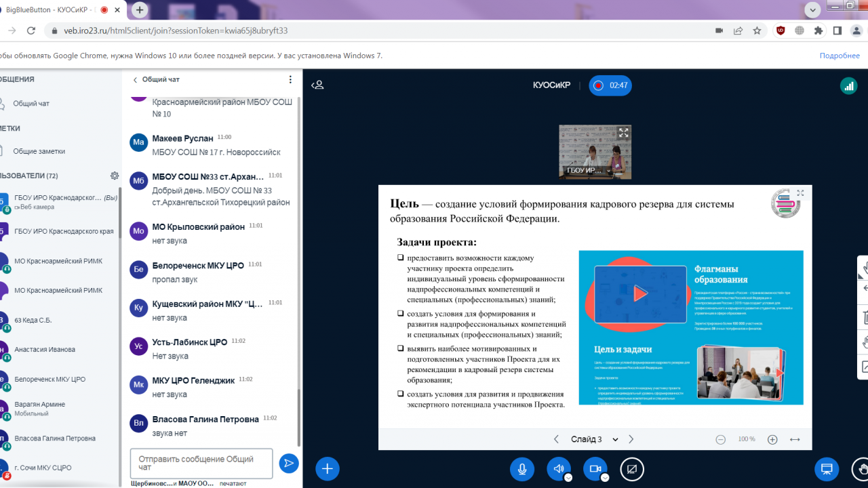Open the blue plus actions menu
The height and width of the screenshot is (488, 868).
327,468
